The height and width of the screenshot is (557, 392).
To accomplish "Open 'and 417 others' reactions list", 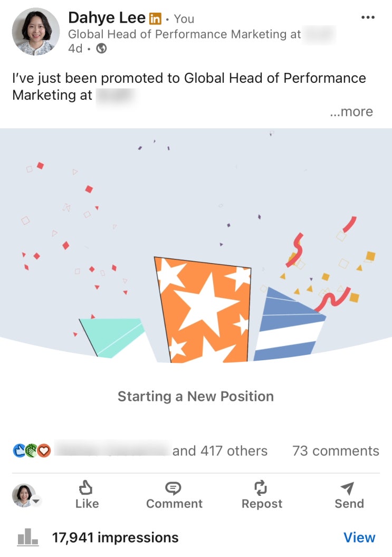I will 219,451.
